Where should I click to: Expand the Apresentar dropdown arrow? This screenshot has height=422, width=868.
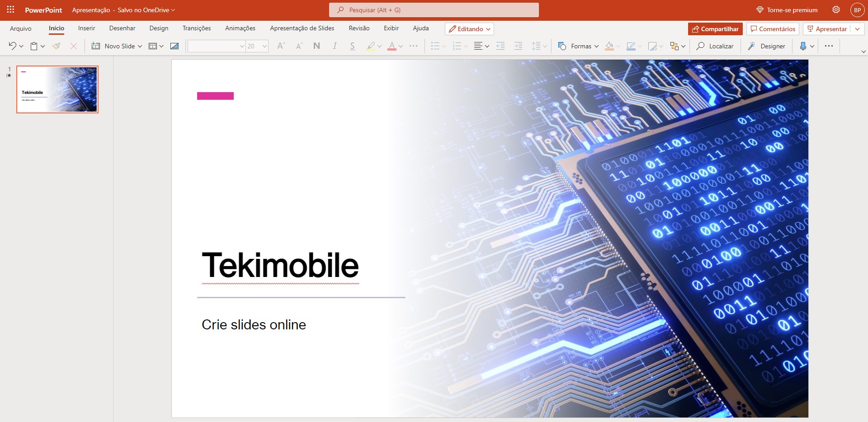tap(857, 29)
